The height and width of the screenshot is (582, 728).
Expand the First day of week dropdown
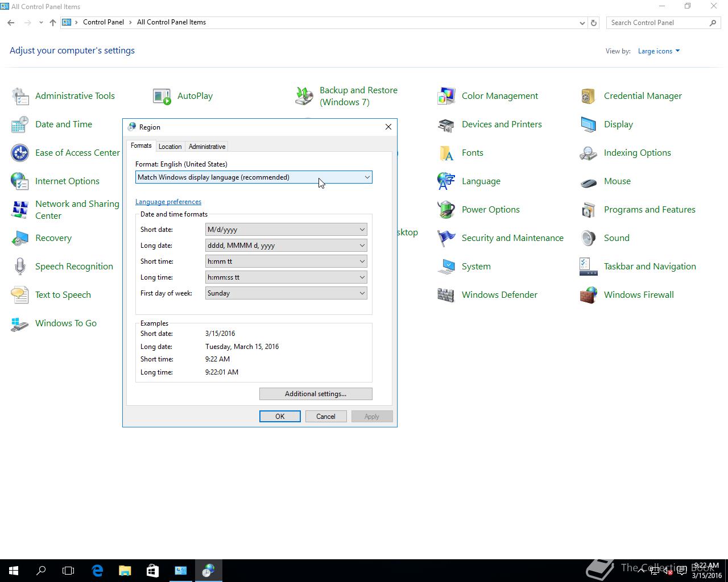click(286, 293)
